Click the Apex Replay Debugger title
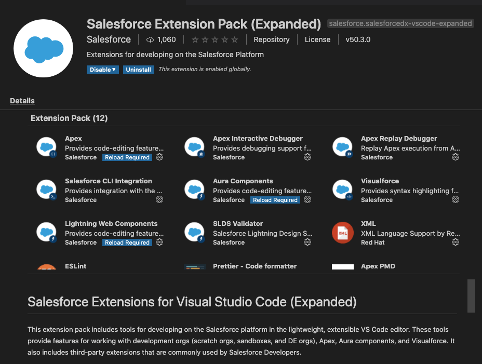482x364 pixels. pos(399,138)
